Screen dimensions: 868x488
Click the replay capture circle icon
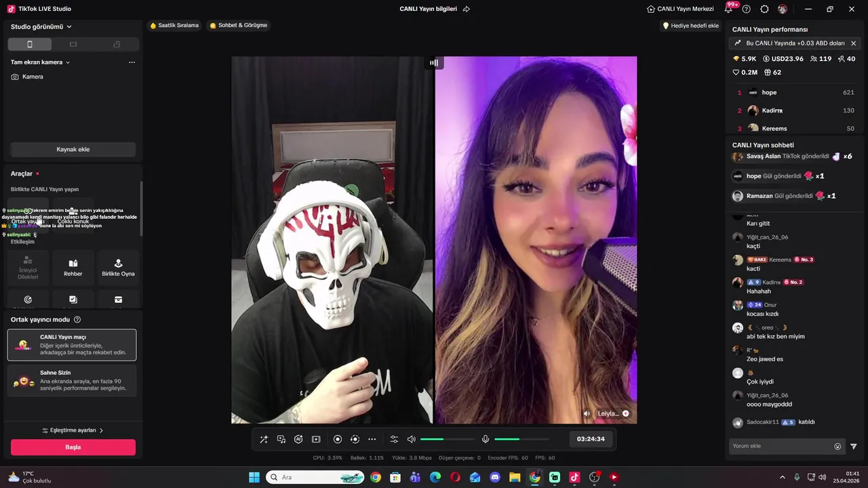[x=355, y=439]
